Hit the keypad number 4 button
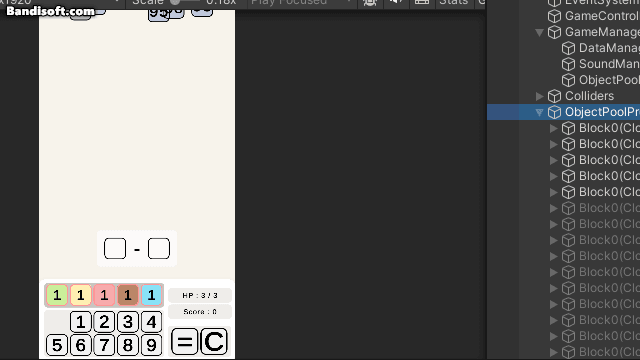This screenshot has width=640, height=360. (x=151, y=322)
